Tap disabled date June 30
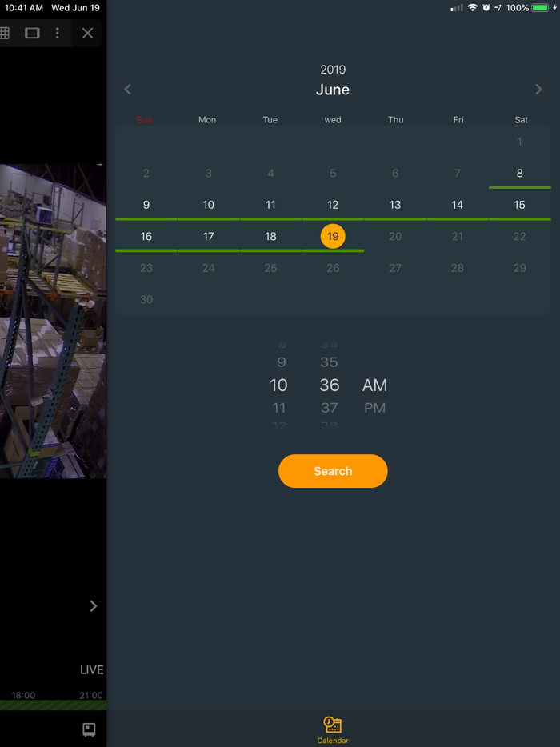The height and width of the screenshot is (747, 560). click(x=146, y=300)
